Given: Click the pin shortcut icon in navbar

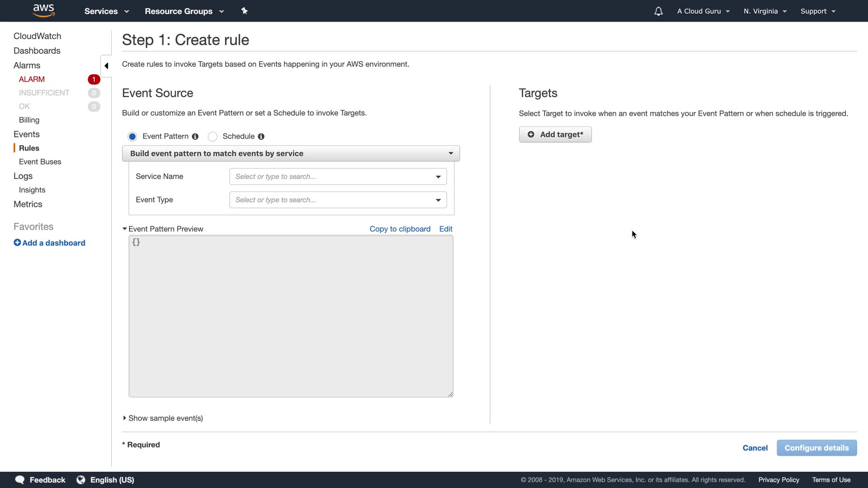Looking at the screenshot, I should click(x=245, y=11).
